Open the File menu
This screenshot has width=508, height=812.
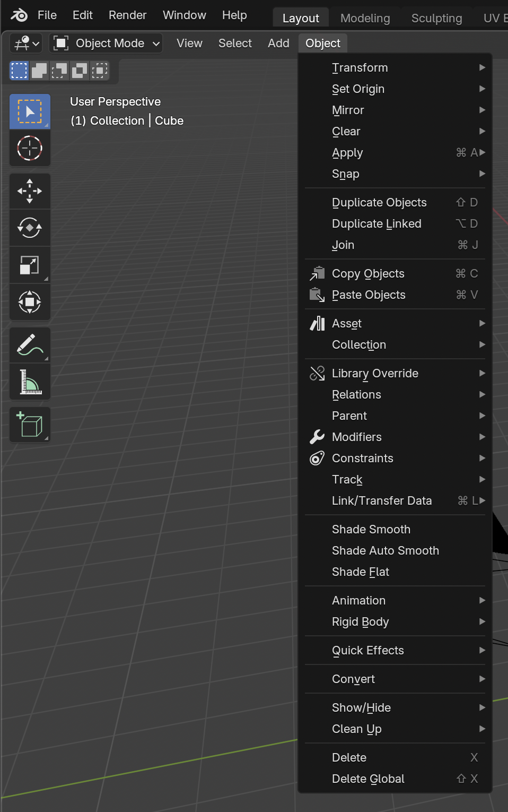click(47, 15)
